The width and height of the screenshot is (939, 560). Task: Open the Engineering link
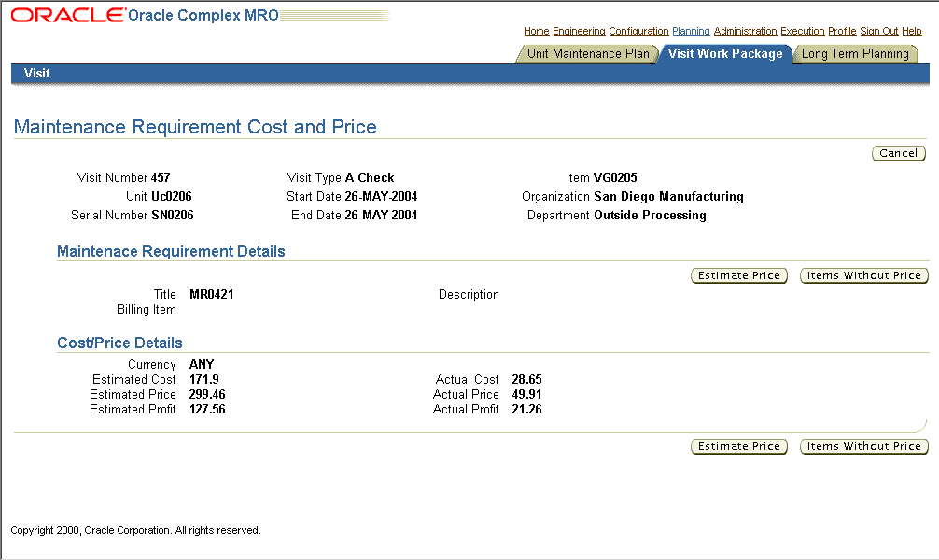coord(579,32)
